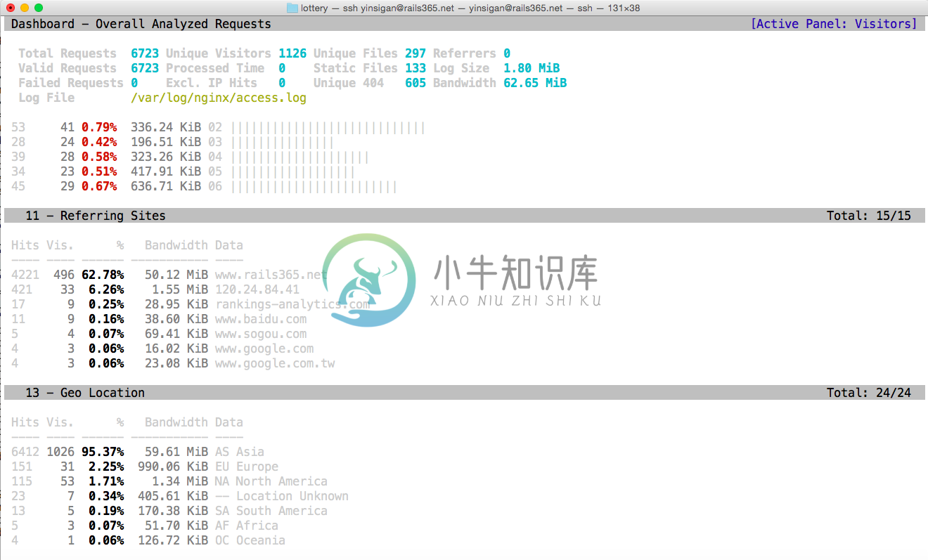The image size is (928, 560).
Task: Click the Dashboard – Overall Analyzed Requests header
Action: 141,24
